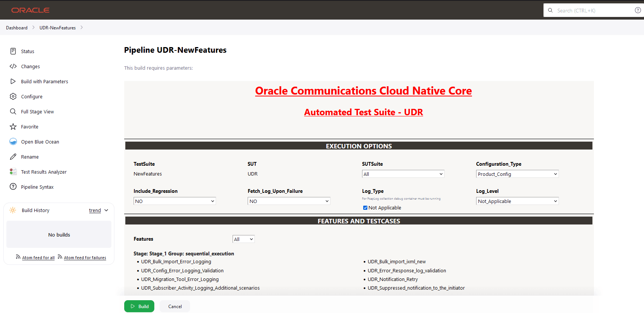Click the Build History sun icon

coord(13,210)
